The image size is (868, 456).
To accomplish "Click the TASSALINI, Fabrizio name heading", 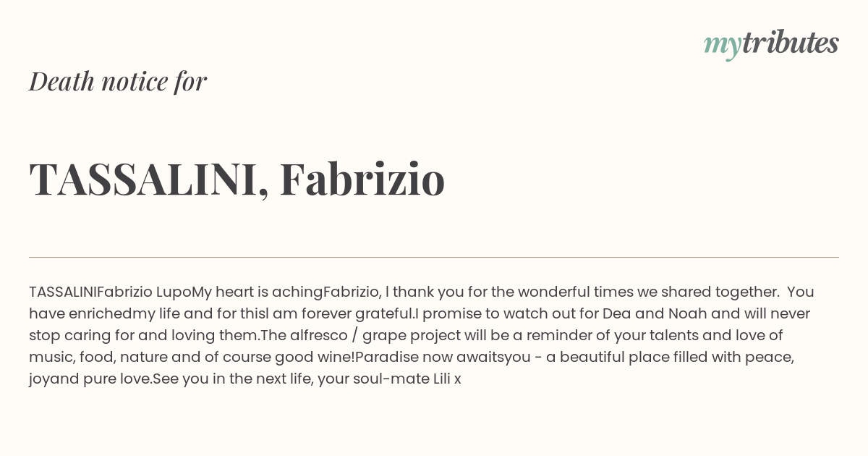I will point(237,180).
